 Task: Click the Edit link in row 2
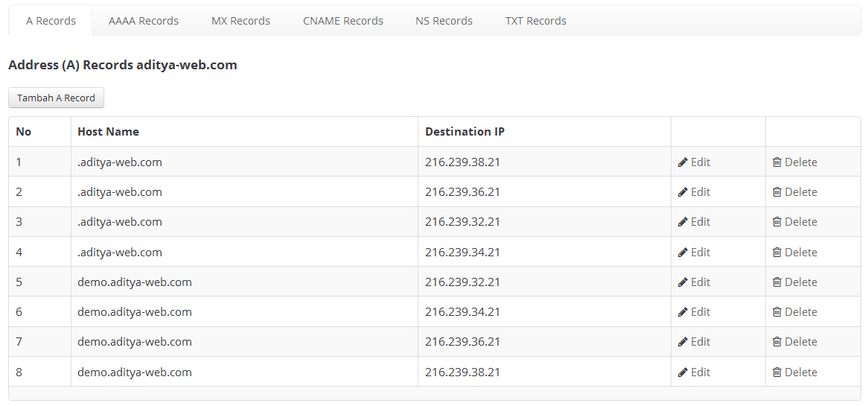click(x=700, y=192)
